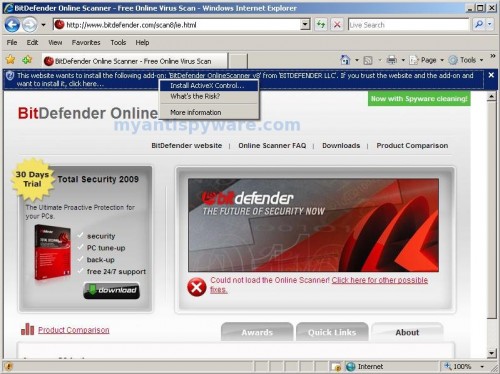Click the bar chart icon beside Product Comparison

click(x=27, y=329)
